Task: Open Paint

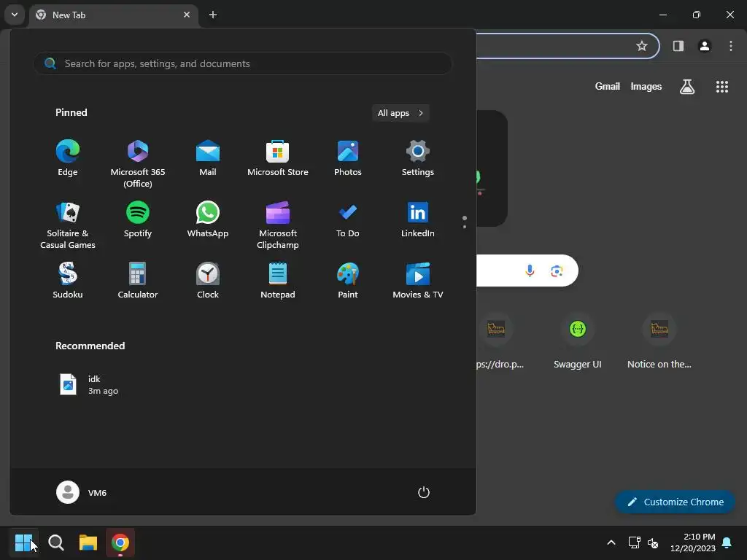Action: click(348, 281)
